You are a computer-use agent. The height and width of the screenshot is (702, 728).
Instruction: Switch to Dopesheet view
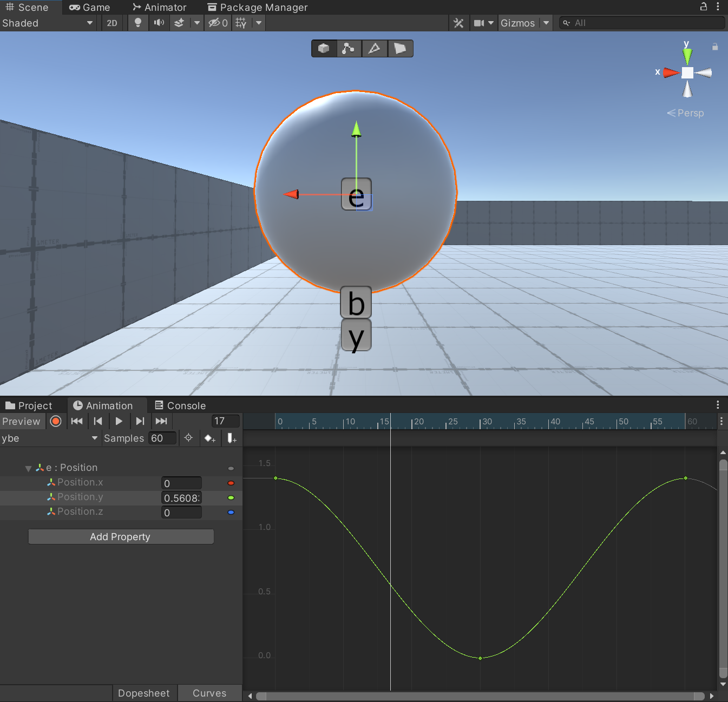(x=144, y=693)
